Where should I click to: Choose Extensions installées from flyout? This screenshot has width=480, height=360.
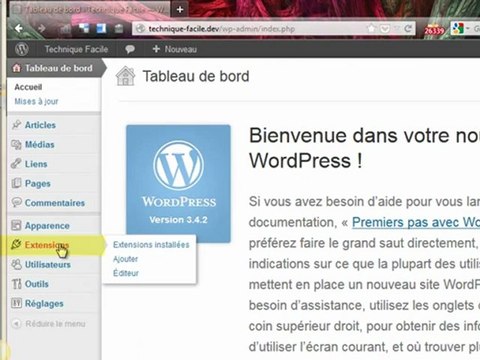[x=151, y=245]
